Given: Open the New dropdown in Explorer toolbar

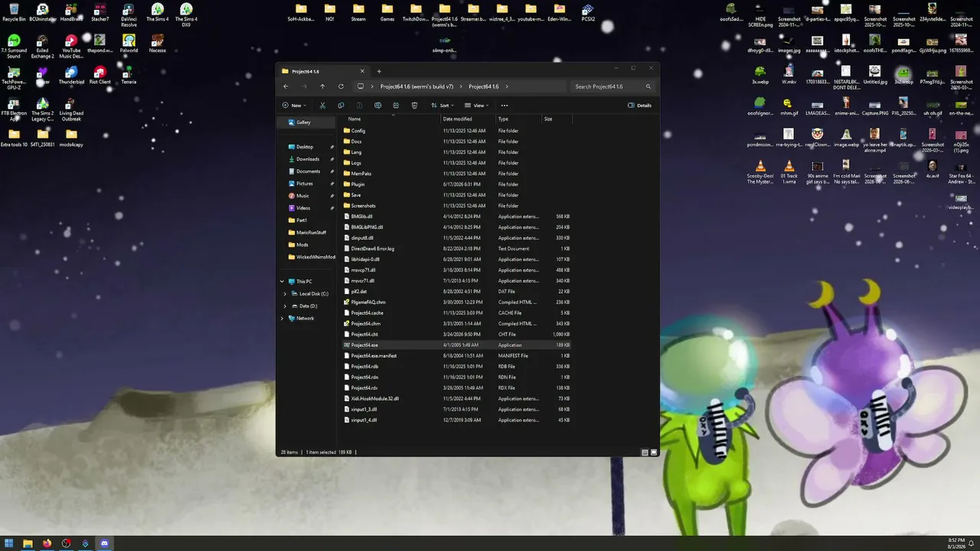Looking at the screenshot, I should [294, 106].
